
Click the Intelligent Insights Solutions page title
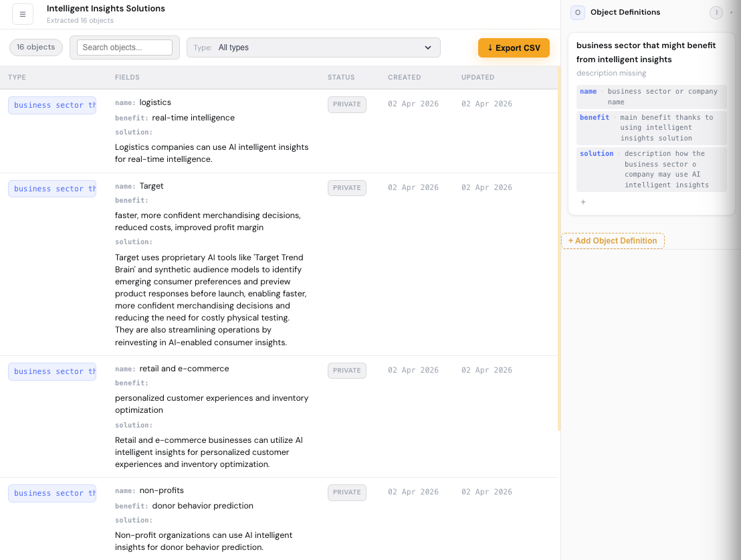[x=106, y=9]
